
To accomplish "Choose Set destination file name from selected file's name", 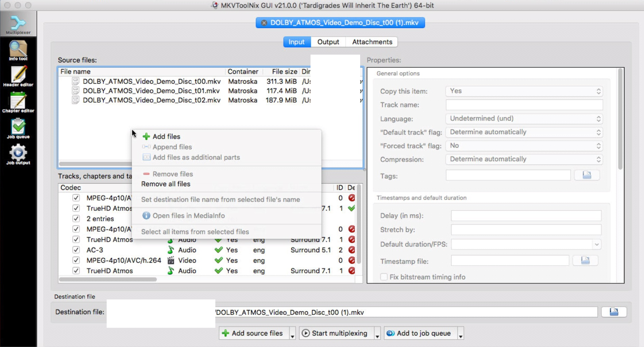I will coord(226,199).
